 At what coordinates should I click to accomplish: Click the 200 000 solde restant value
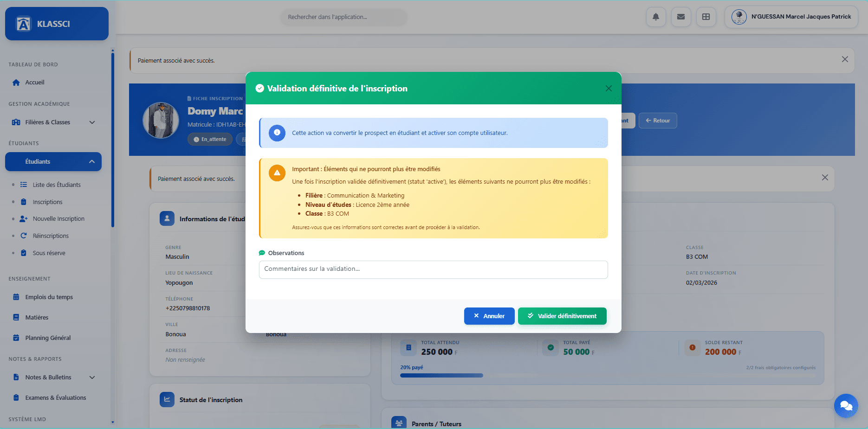720,352
